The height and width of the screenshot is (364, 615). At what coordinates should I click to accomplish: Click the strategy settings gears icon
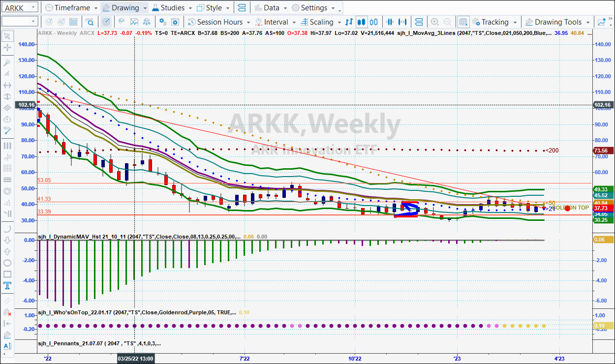pyautogui.click(x=163, y=22)
